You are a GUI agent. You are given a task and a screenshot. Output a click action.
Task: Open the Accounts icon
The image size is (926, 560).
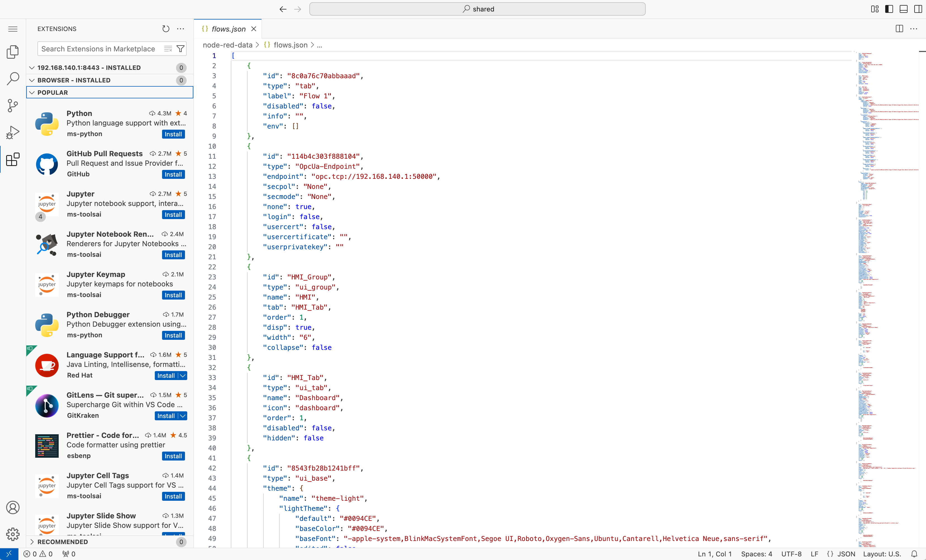click(x=13, y=507)
